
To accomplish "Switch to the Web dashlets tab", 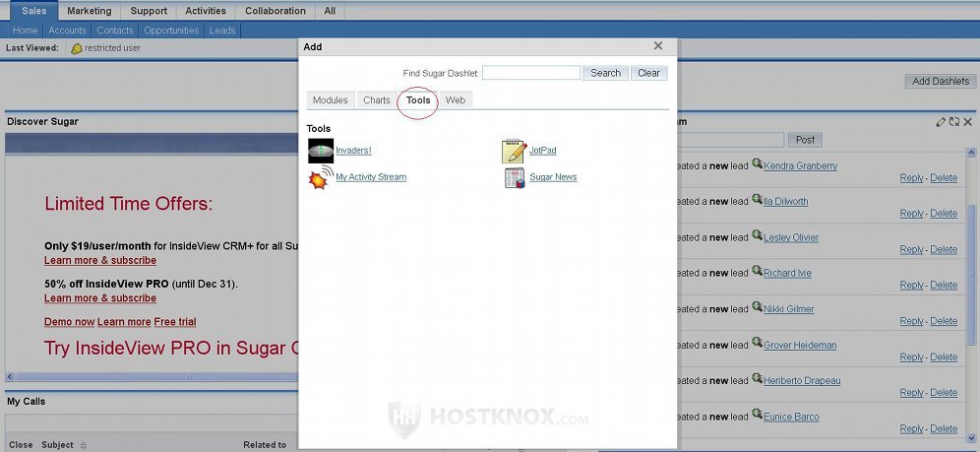I will (x=455, y=100).
